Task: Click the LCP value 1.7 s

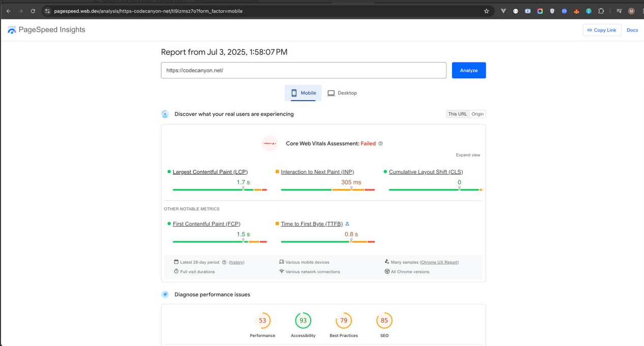Action: pyautogui.click(x=243, y=182)
